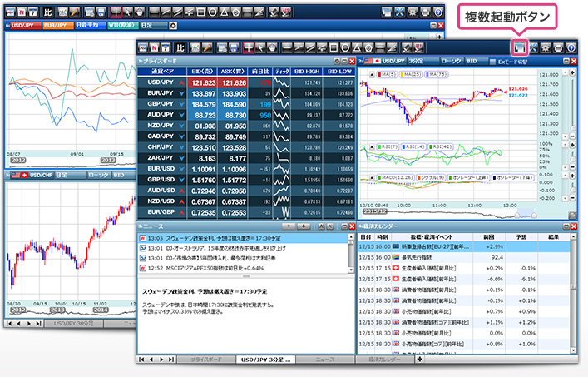Zoom out main price chart with minus button

(572, 137)
